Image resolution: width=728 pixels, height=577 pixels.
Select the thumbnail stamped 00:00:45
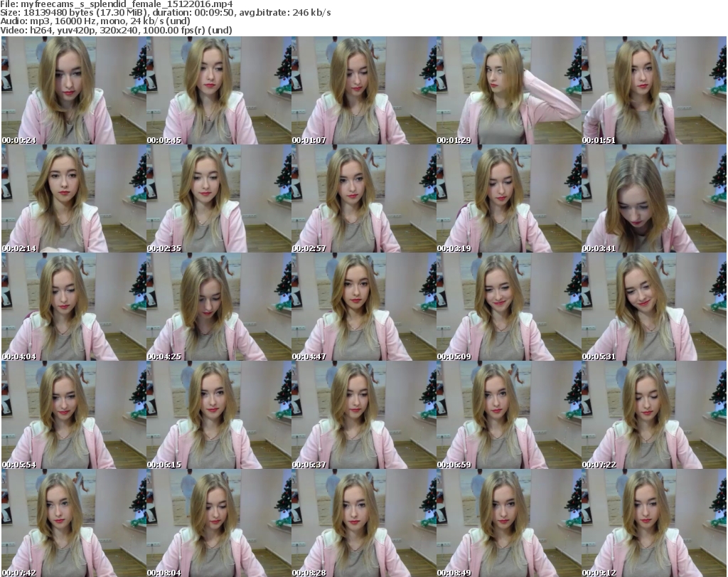click(219, 90)
